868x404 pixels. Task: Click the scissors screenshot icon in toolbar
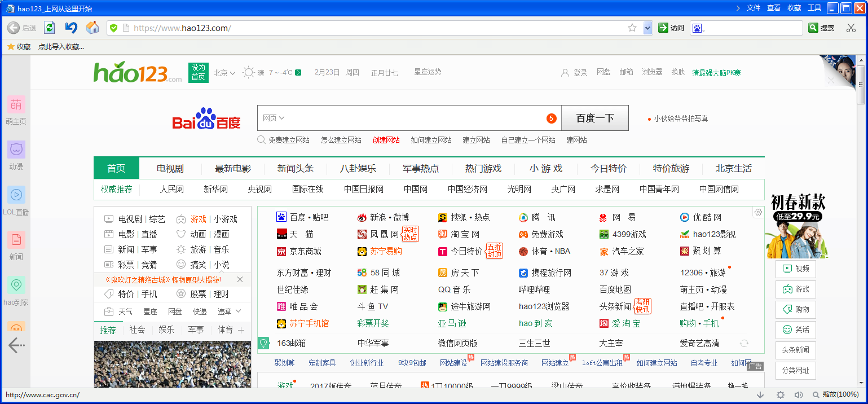point(851,28)
